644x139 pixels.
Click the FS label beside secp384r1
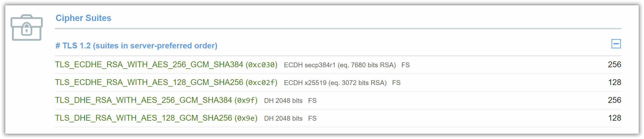click(405, 65)
